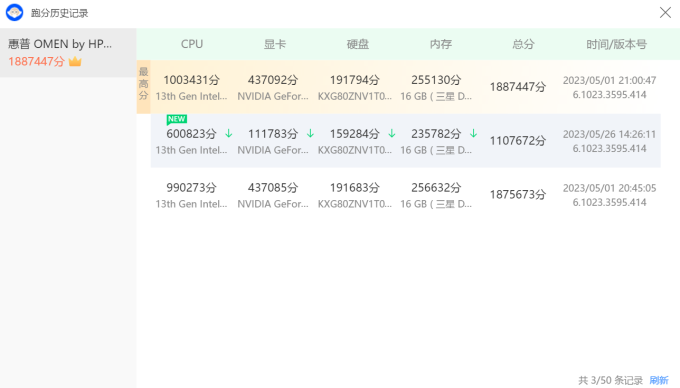Select the GPU score 437085分
Screen dimensions: 680x388
(x=273, y=188)
